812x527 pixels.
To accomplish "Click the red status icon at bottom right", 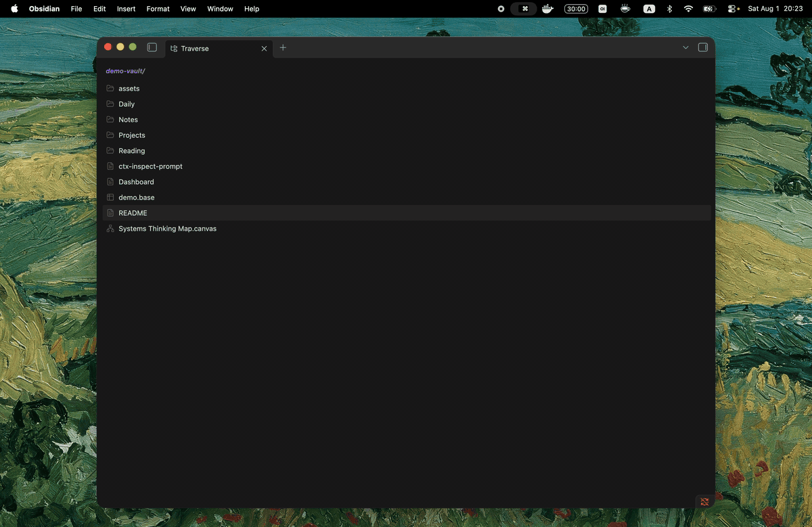I will (x=704, y=501).
